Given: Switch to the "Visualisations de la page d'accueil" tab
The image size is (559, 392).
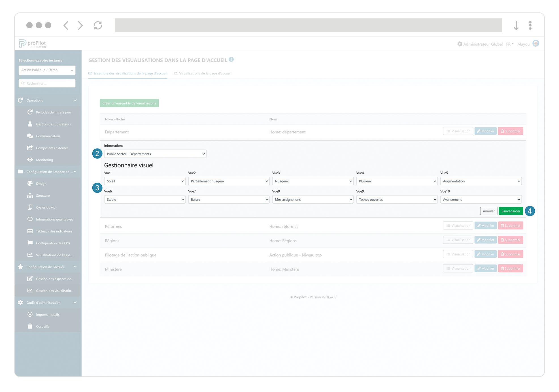Looking at the screenshot, I should click(x=205, y=73).
